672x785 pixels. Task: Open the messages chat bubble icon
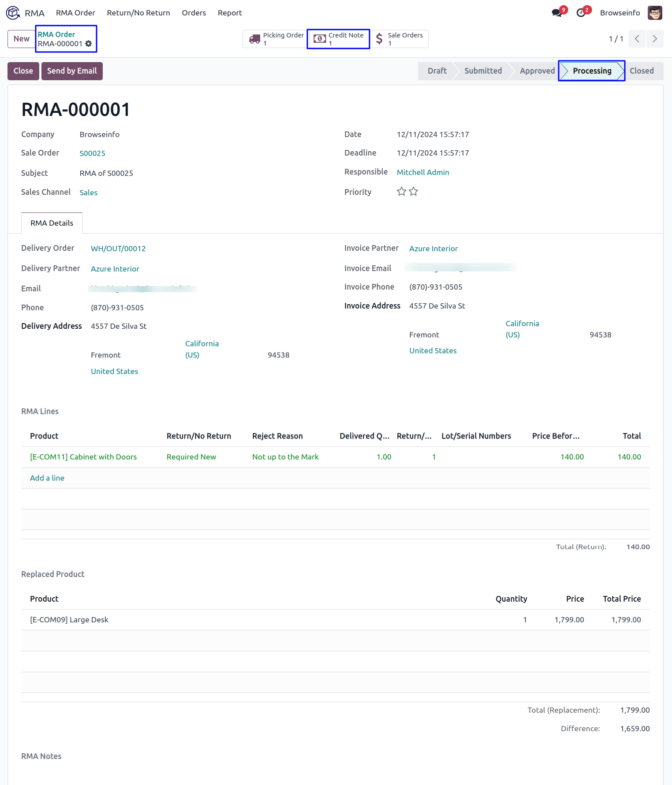tap(557, 13)
